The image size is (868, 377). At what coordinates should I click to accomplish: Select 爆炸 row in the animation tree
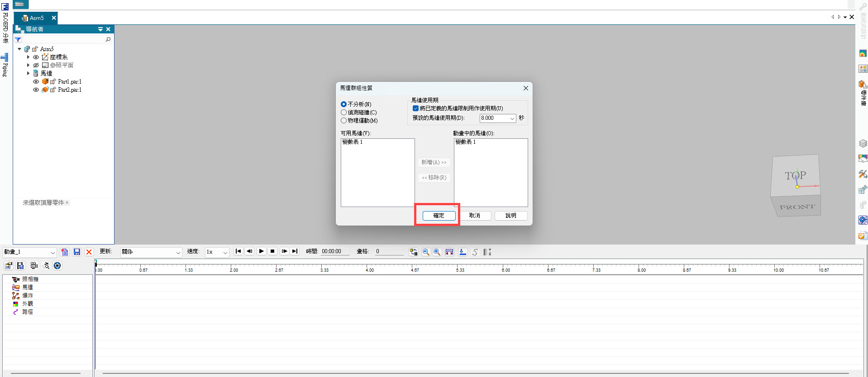click(x=27, y=296)
